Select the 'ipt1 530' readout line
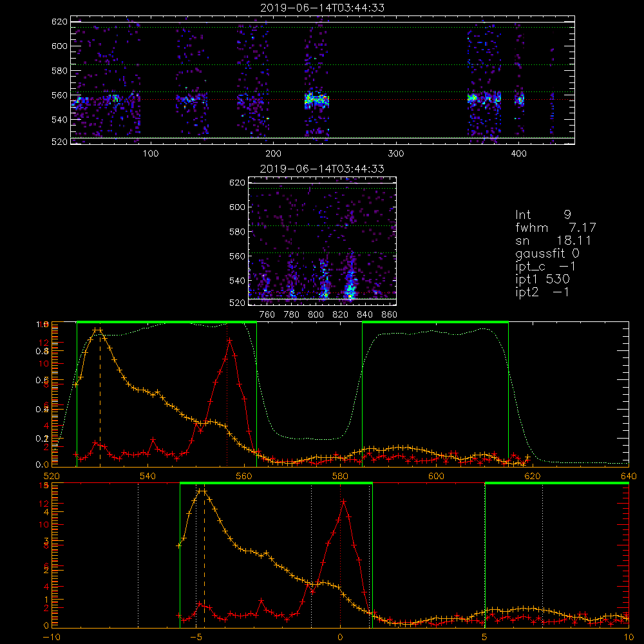The image size is (644, 644). pos(542,279)
